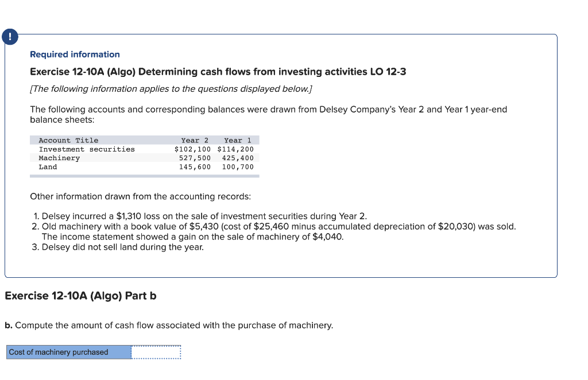Select the Required information heading
The width and height of the screenshot is (588, 380).
(x=74, y=54)
